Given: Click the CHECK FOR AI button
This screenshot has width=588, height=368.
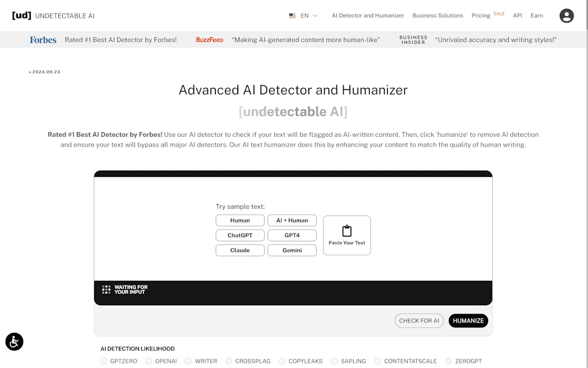Looking at the screenshot, I should pos(419,320).
